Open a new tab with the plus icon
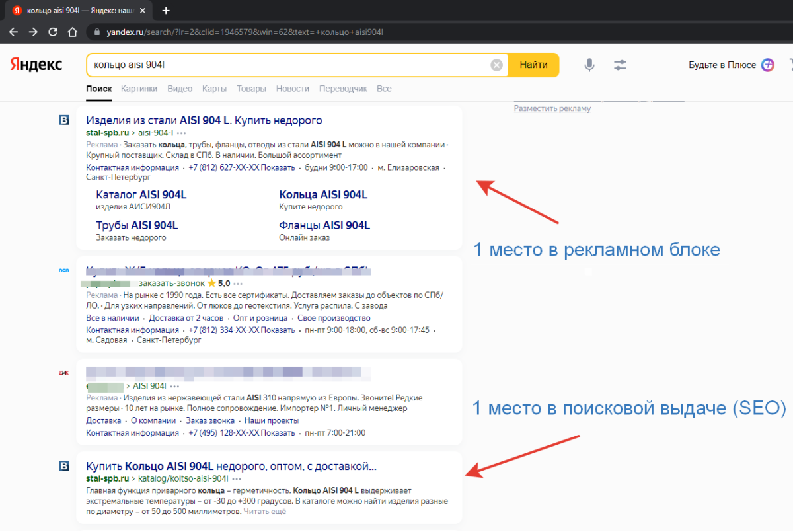The width and height of the screenshot is (793, 532). tap(165, 11)
